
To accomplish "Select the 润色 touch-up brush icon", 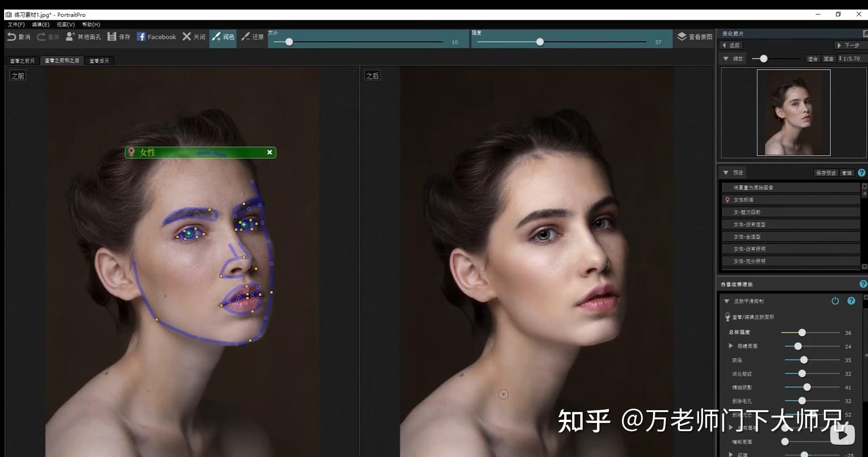I will [x=216, y=36].
